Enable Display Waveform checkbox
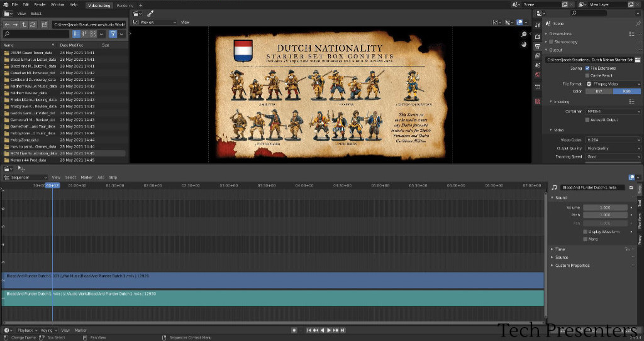Viewport: 644px width, 341px height. click(x=586, y=232)
